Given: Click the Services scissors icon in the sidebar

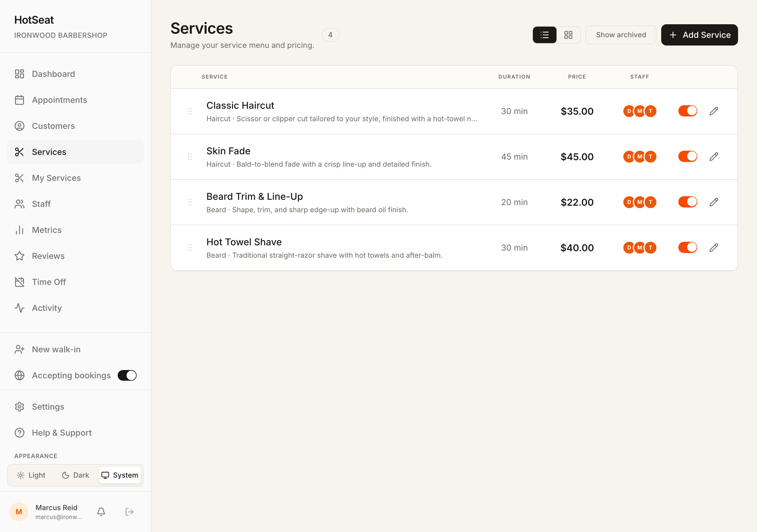Looking at the screenshot, I should [x=20, y=152].
